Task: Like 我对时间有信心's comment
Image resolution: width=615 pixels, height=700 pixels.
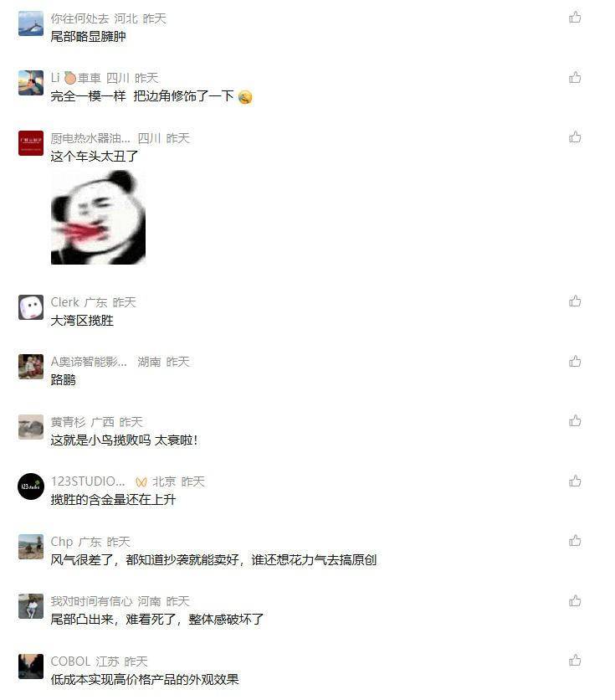Action: [575, 600]
